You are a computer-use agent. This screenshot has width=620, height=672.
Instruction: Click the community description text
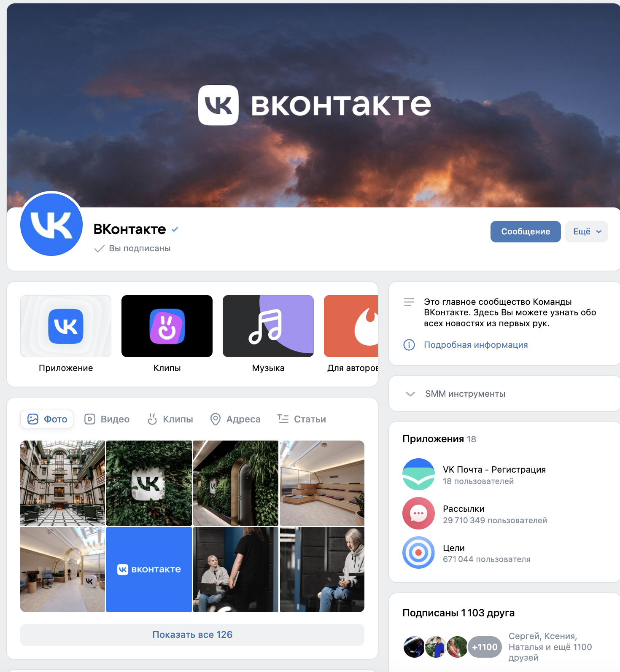pos(510,313)
